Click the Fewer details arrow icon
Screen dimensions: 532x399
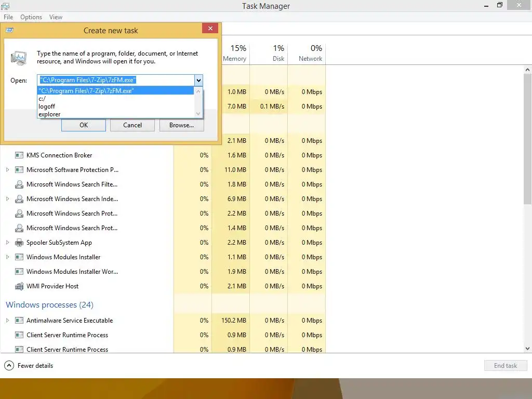coord(9,365)
